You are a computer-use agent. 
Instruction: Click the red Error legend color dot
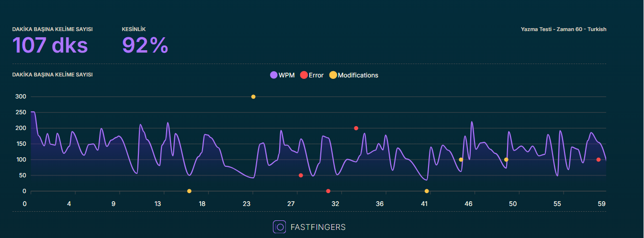304,75
